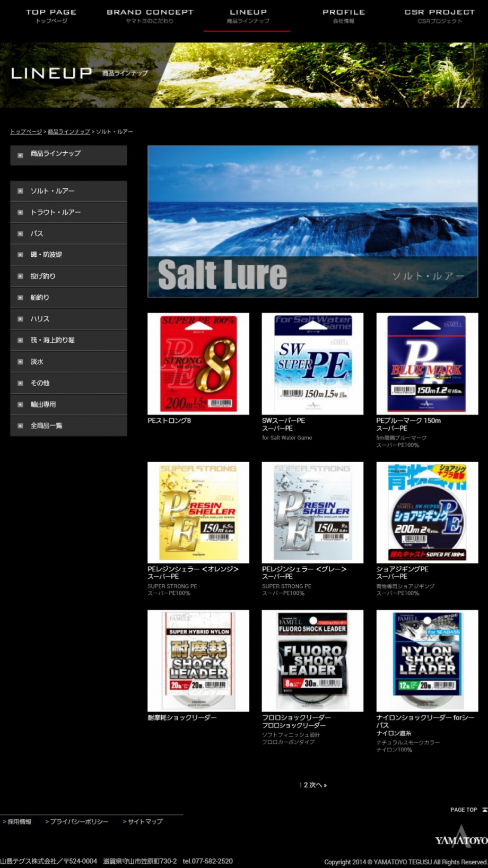Click the 耐摩耗ショックリーダー product name
Screen dimensions: 488x868
coord(182,717)
